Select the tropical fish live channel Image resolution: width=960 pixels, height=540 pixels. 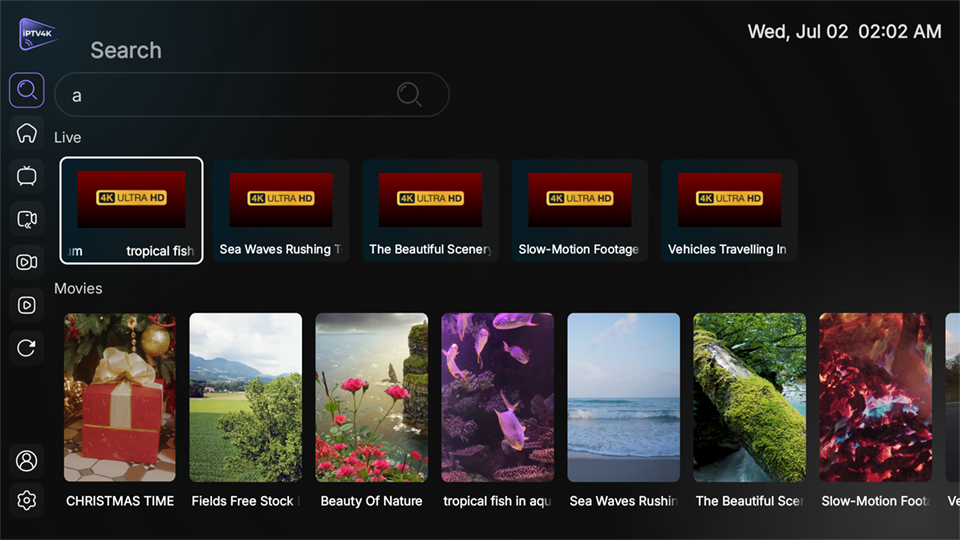pyautogui.click(x=131, y=211)
